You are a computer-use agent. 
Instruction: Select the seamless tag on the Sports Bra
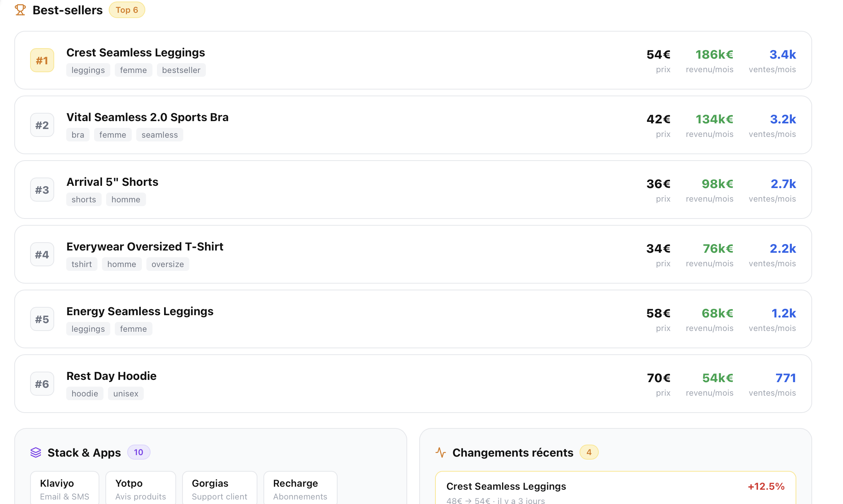[160, 135]
